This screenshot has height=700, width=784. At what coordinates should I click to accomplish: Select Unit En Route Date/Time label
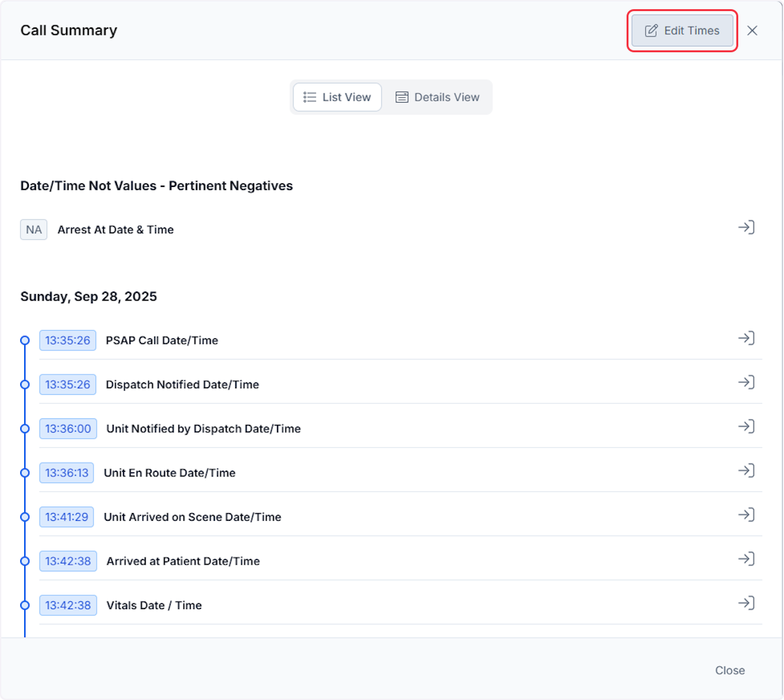tap(170, 473)
